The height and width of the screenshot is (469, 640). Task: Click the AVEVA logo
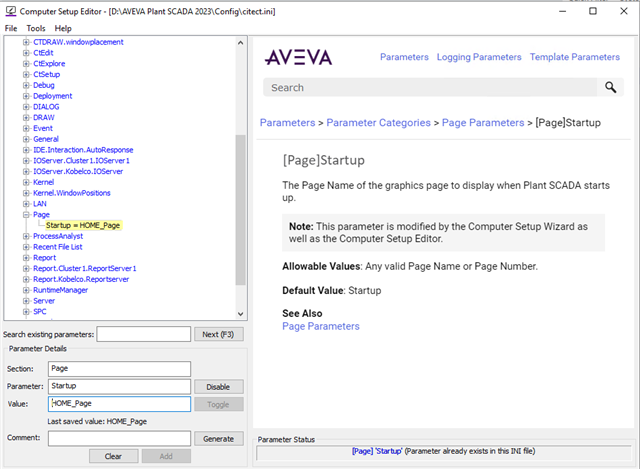(x=298, y=58)
